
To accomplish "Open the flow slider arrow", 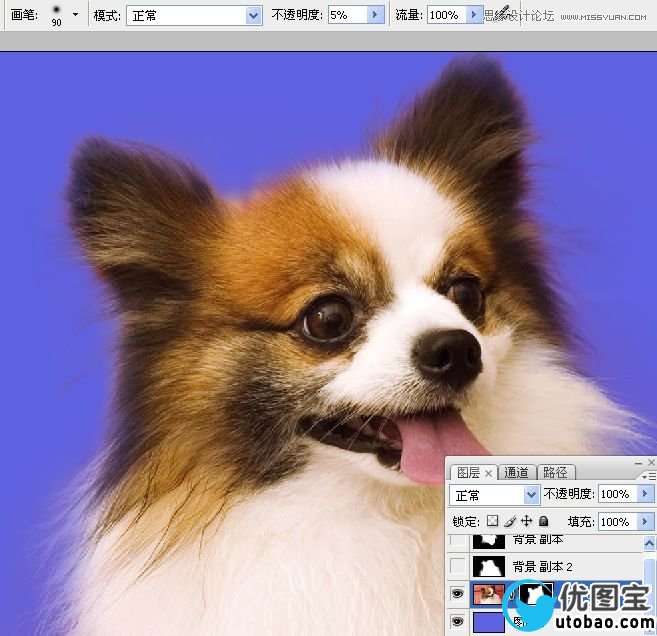I will [474, 16].
